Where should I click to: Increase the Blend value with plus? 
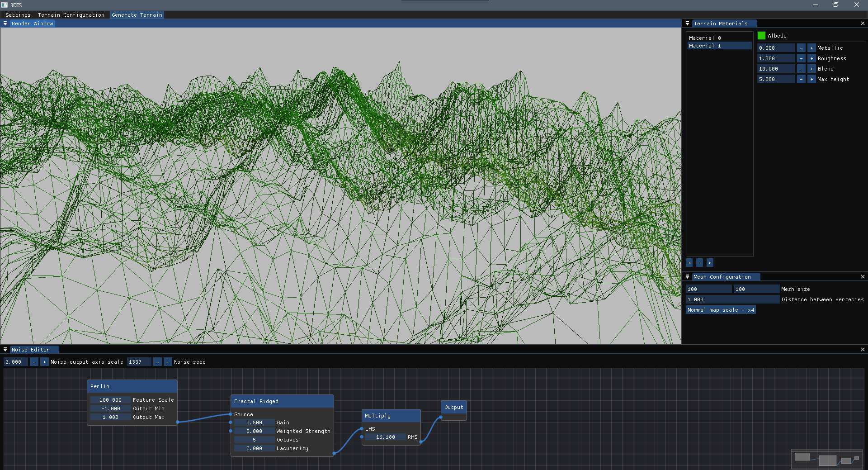pyautogui.click(x=811, y=69)
